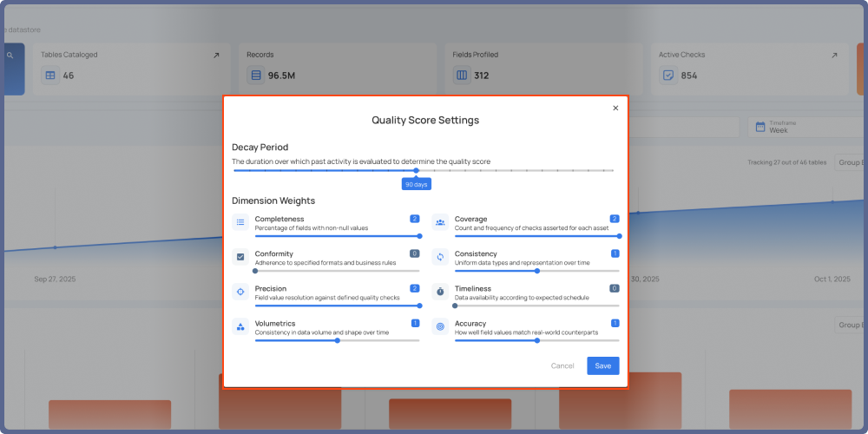This screenshot has height=434, width=868.
Task: Click the Decay Period slider handle
Action: tap(416, 170)
